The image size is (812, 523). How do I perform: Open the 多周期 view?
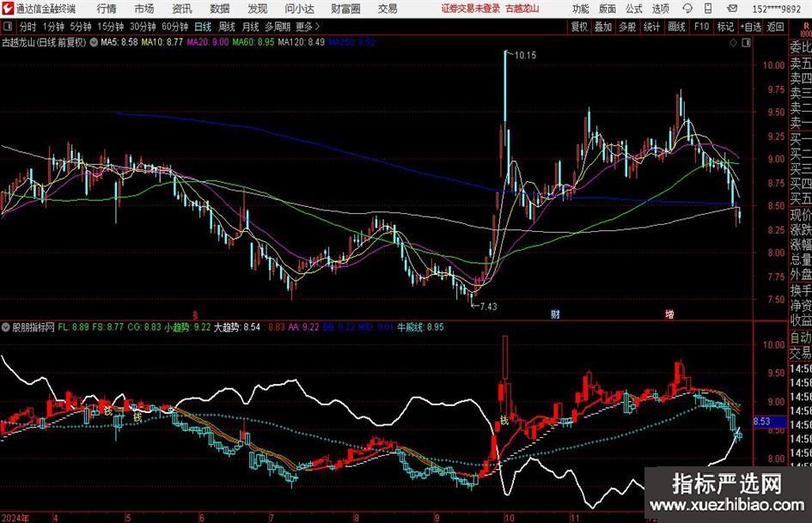pyautogui.click(x=278, y=27)
